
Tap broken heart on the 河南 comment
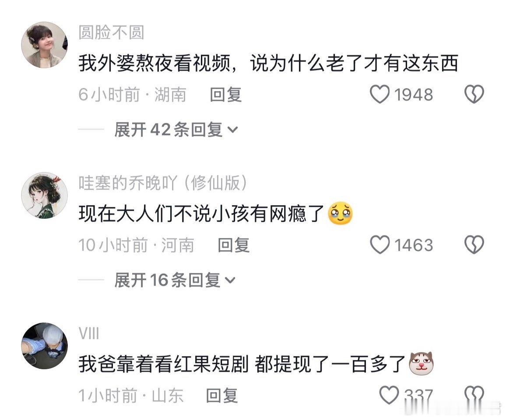[x=474, y=245]
